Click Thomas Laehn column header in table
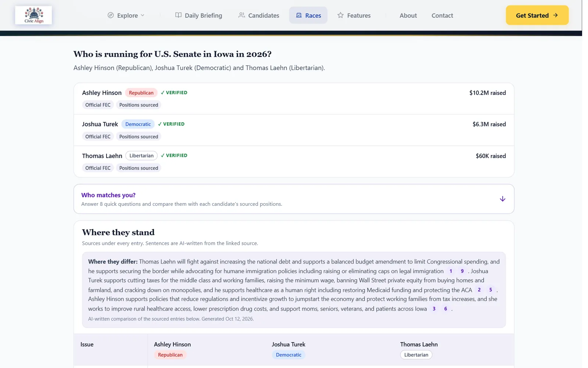The height and width of the screenshot is (368, 588). [x=419, y=344]
